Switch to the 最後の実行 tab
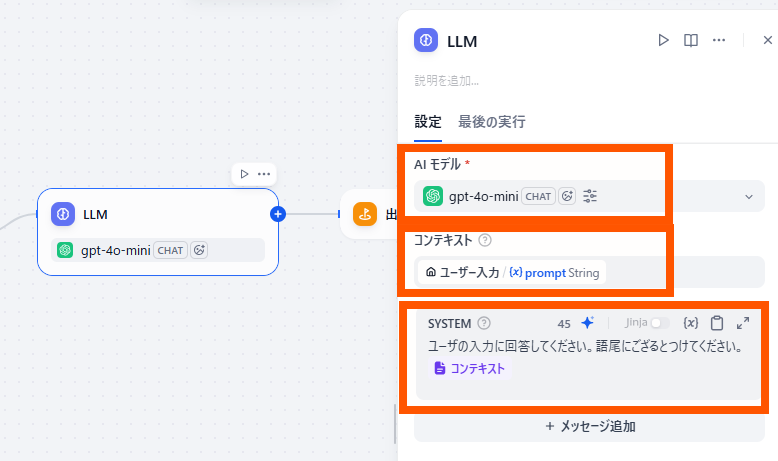Screen dimensions: 778x461 point(491,122)
